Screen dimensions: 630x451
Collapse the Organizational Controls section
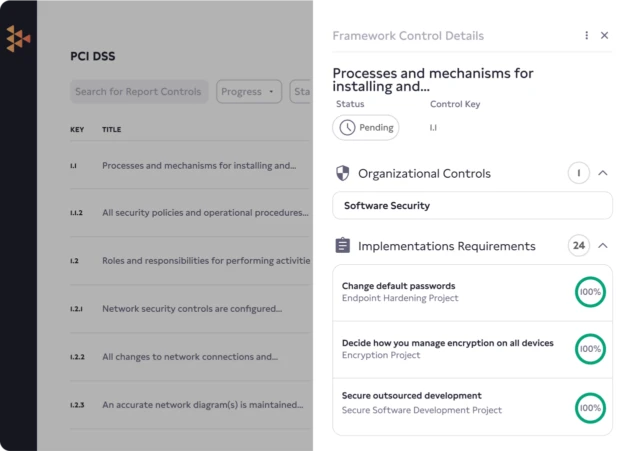[603, 173]
